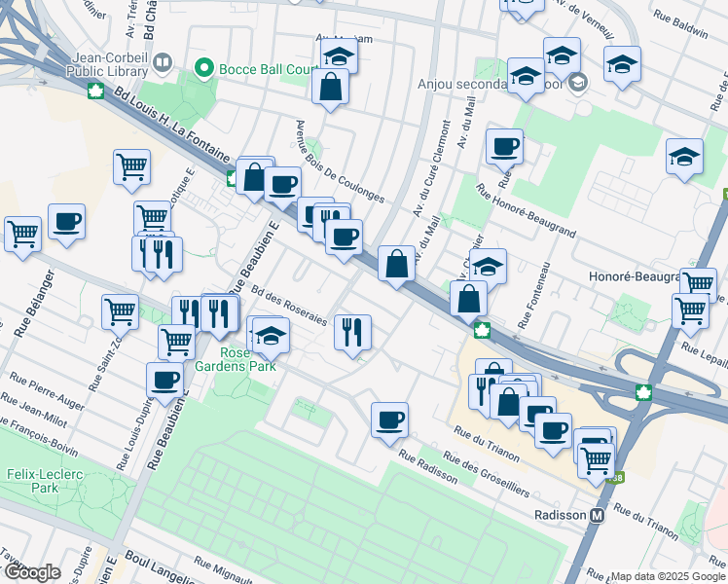728x584 pixels.
Task: Click the Felix-Leclerc Park label
Action: tap(45, 481)
